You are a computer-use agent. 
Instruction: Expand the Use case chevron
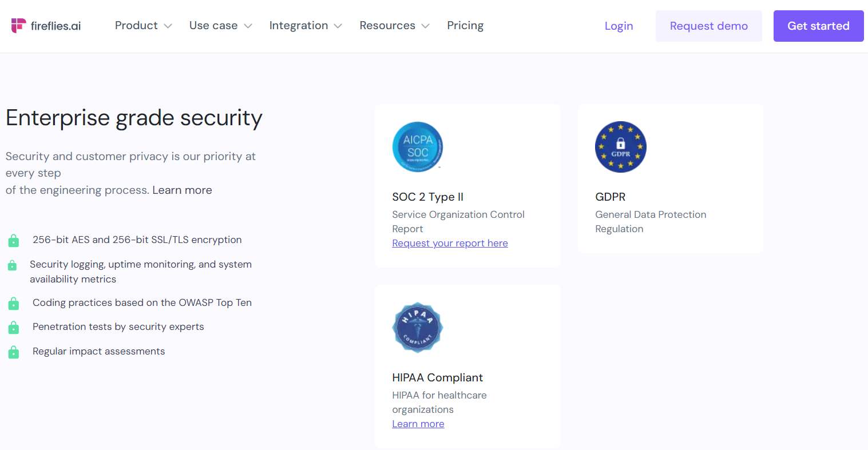pyautogui.click(x=248, y=26)
